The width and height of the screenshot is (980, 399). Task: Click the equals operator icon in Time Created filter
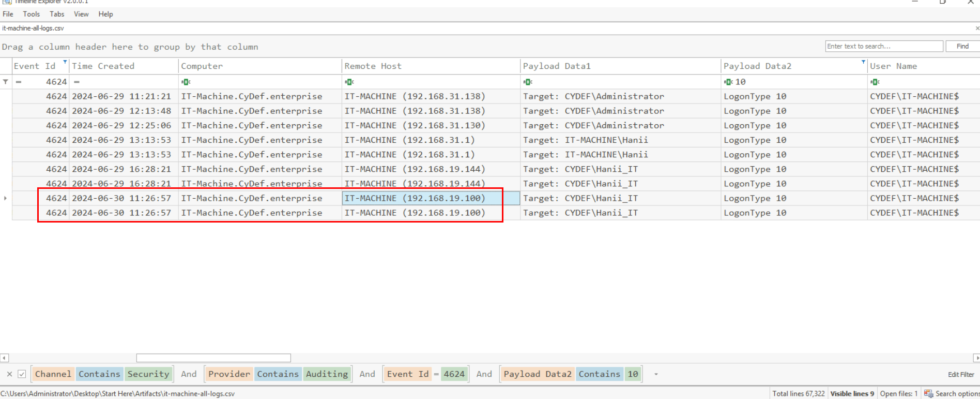click(76, 82)
